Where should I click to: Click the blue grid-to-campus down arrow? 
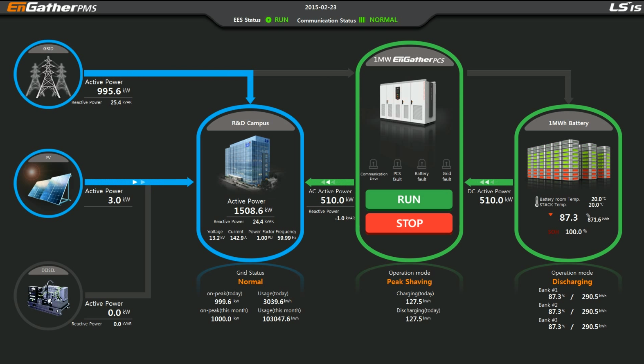point(250,87)
